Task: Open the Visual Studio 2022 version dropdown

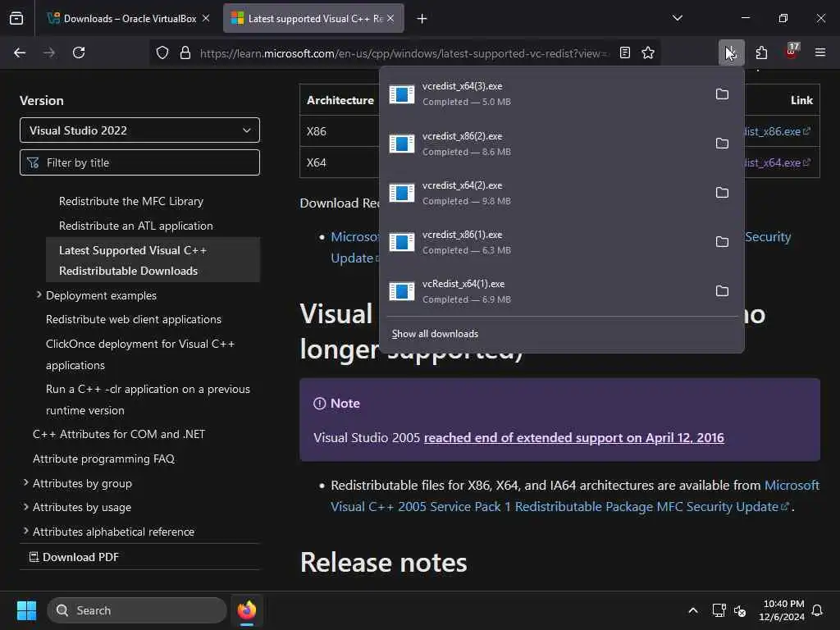Action: [139, 130]
